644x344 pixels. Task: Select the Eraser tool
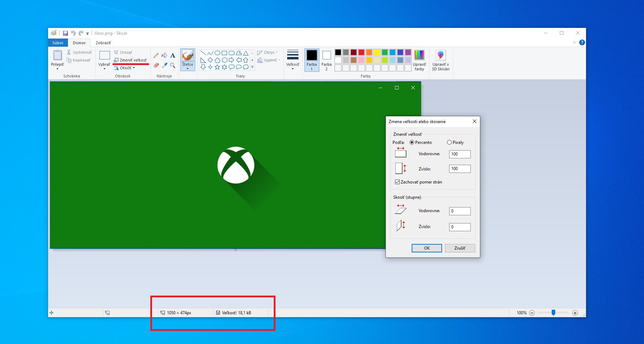tap(156, 65)
